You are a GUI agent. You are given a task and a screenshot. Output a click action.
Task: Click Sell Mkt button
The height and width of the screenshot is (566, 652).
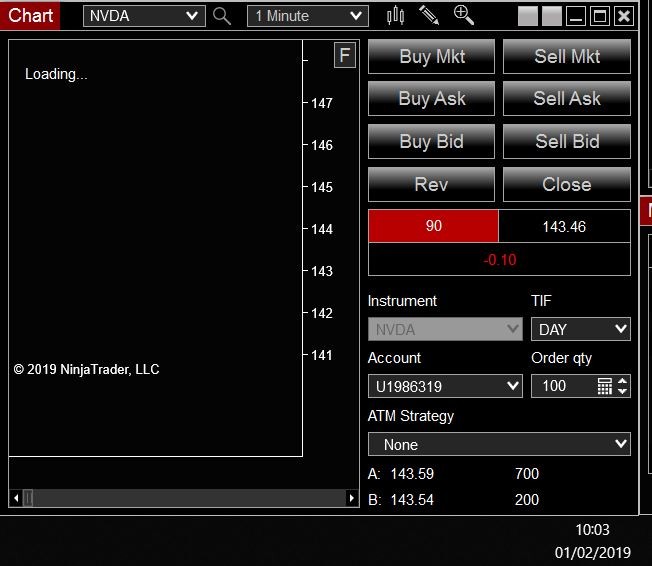click(567, 57)
